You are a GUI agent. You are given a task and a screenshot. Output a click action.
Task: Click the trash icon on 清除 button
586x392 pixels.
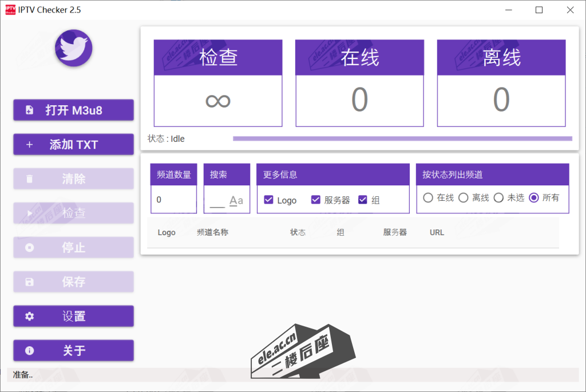(30, 179)
